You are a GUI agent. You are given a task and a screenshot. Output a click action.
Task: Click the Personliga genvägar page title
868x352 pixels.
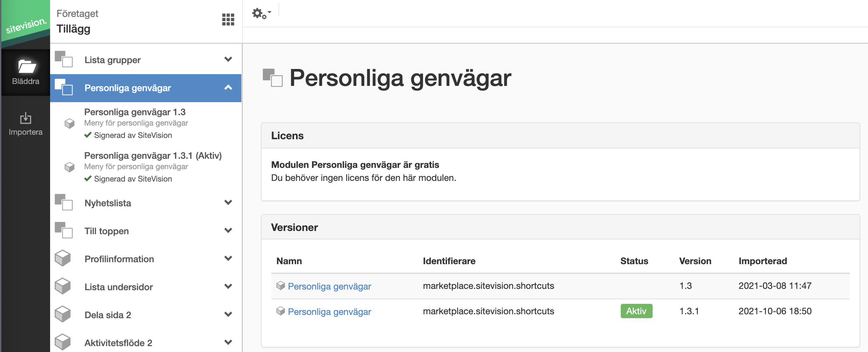(x=400, y=78)
